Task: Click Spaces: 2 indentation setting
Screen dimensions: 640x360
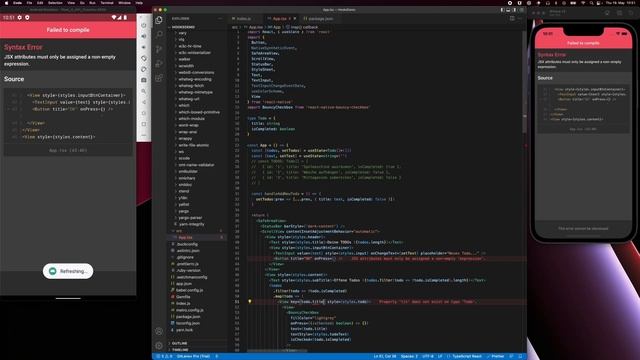Action: coord(409,356)
